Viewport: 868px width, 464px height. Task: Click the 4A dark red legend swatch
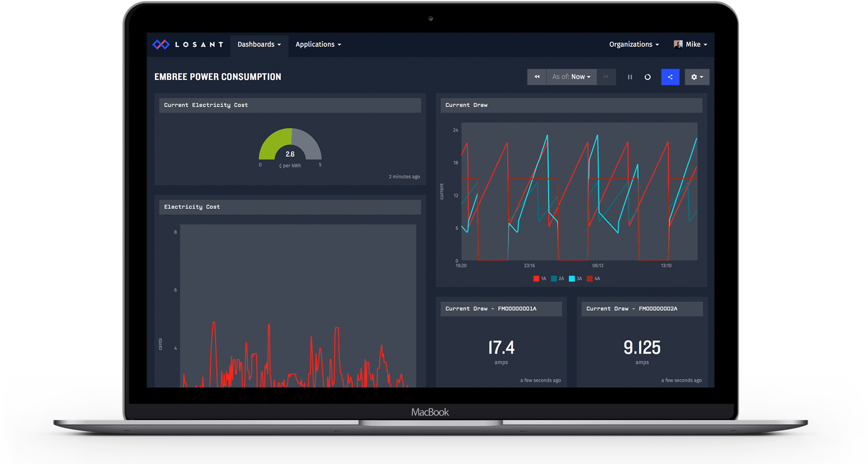pos(590,279)
